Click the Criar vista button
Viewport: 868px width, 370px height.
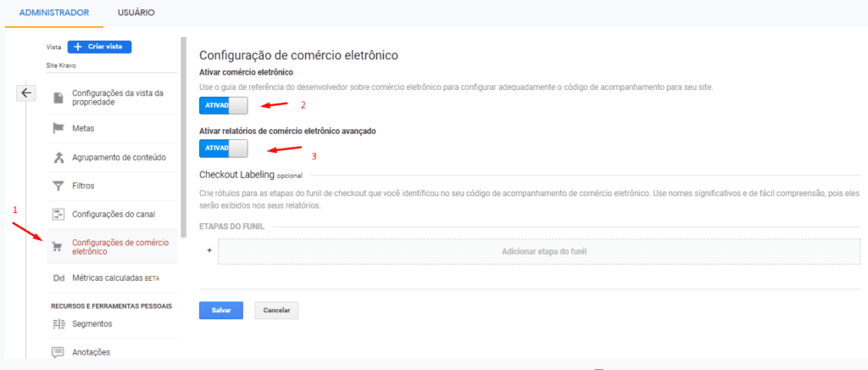100,47
